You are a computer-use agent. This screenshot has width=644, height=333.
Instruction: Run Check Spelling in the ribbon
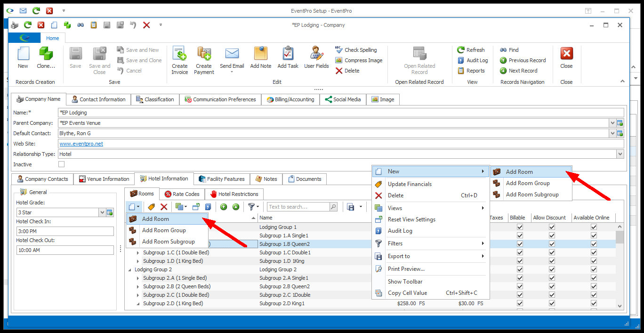356,50
